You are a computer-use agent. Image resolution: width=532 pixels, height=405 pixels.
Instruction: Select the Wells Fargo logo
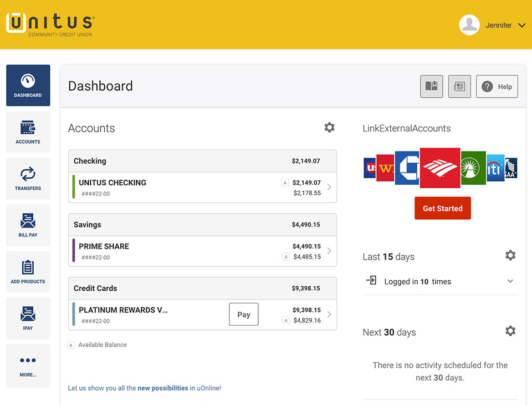[x=386, y=168]
